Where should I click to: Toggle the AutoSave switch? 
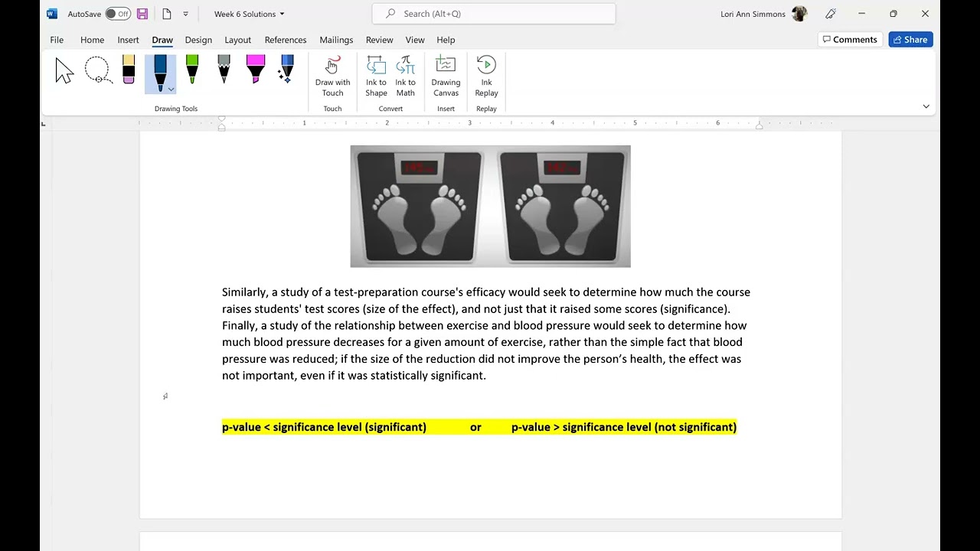[x=118, y=14]
